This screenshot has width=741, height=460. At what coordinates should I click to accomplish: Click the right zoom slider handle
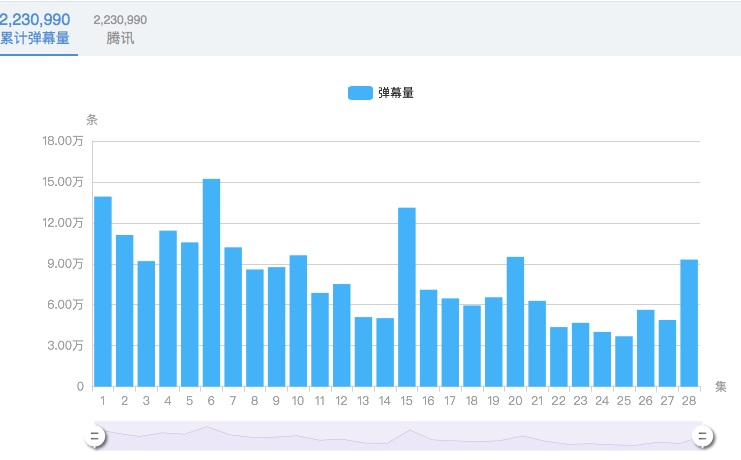[703, 437]
